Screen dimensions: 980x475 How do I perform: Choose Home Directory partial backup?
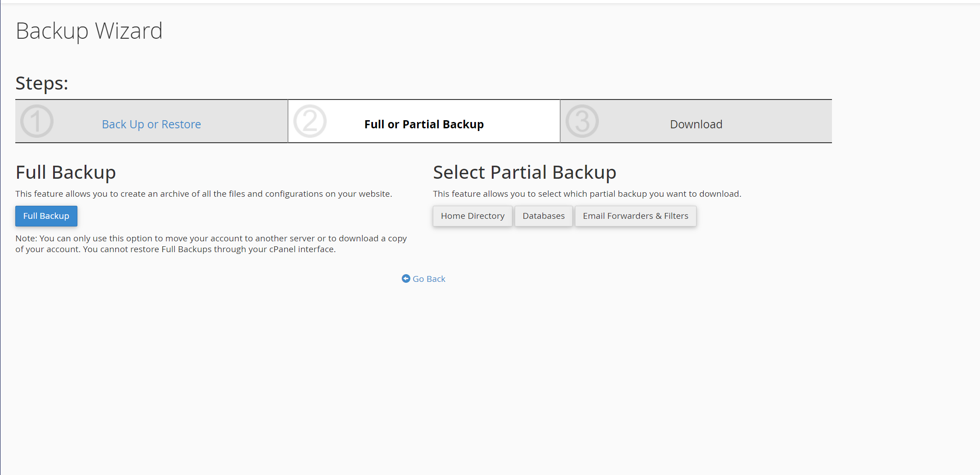pos(472,216)
